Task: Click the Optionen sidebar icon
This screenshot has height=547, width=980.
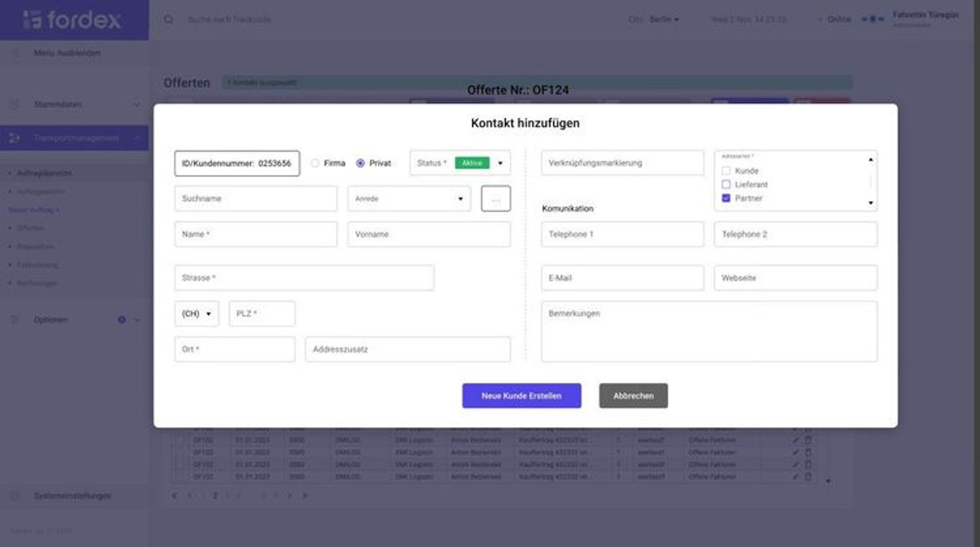Action: tap(15, 320)
